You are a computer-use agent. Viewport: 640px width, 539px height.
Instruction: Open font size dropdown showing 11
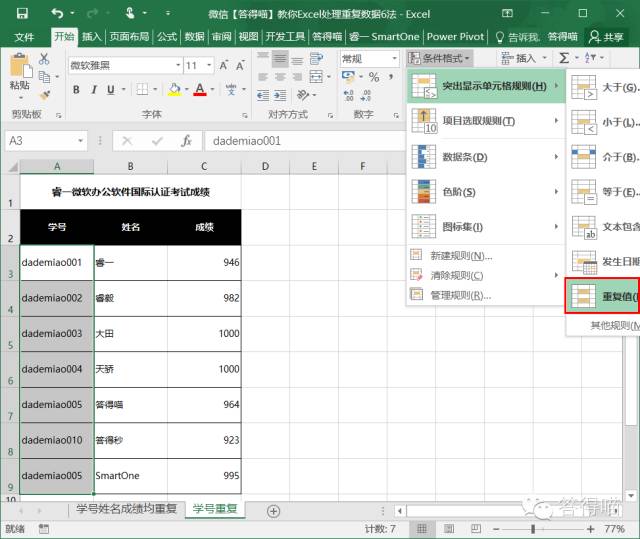coord(209,65)
